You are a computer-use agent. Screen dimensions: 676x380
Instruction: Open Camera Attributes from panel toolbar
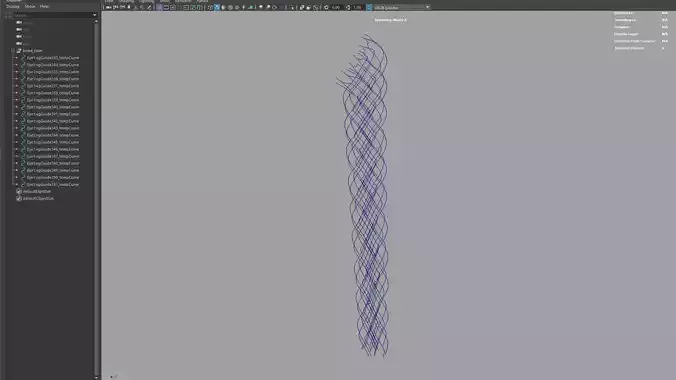coord(122,7)
